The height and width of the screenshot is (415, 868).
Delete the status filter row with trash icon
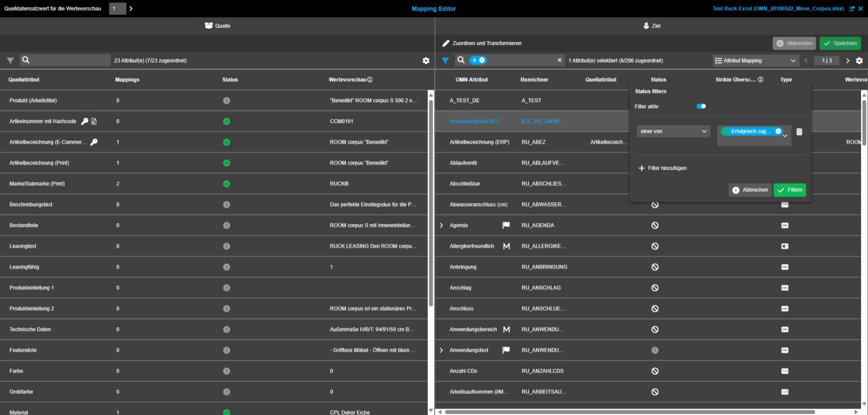coord(799,132)
